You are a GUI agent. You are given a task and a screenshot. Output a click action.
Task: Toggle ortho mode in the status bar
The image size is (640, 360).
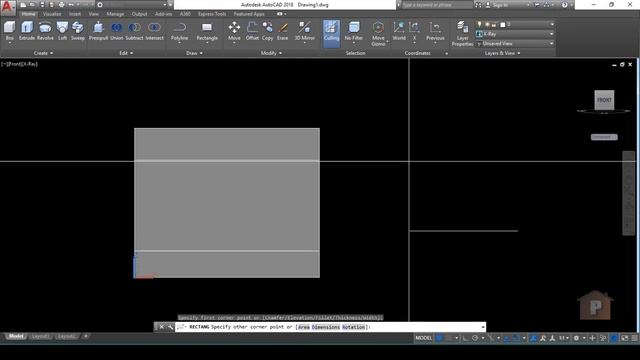(466, 338)
